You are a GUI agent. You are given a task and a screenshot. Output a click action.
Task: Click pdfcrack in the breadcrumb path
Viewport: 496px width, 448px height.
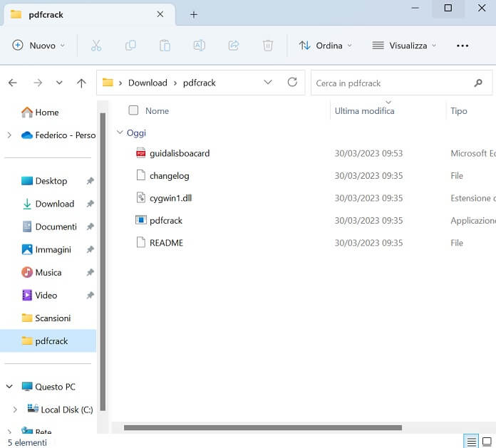(x=200, y=83)
